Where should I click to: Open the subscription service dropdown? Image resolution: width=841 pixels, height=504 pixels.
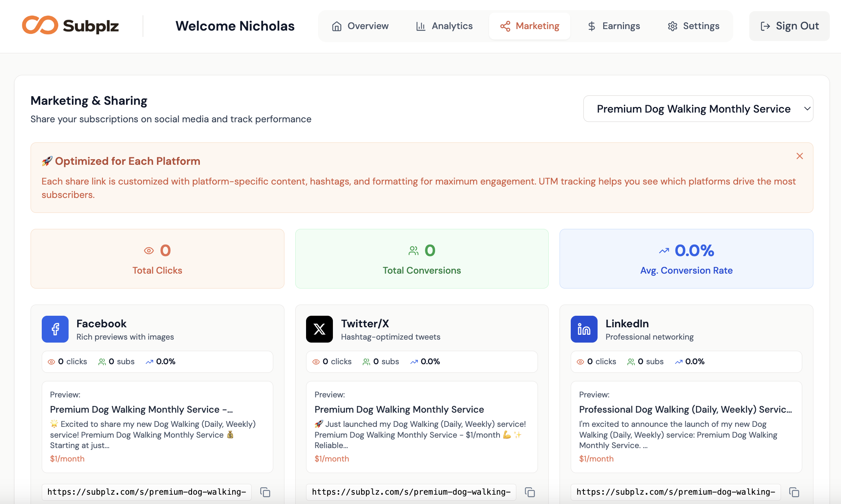[x=698, y=108]
